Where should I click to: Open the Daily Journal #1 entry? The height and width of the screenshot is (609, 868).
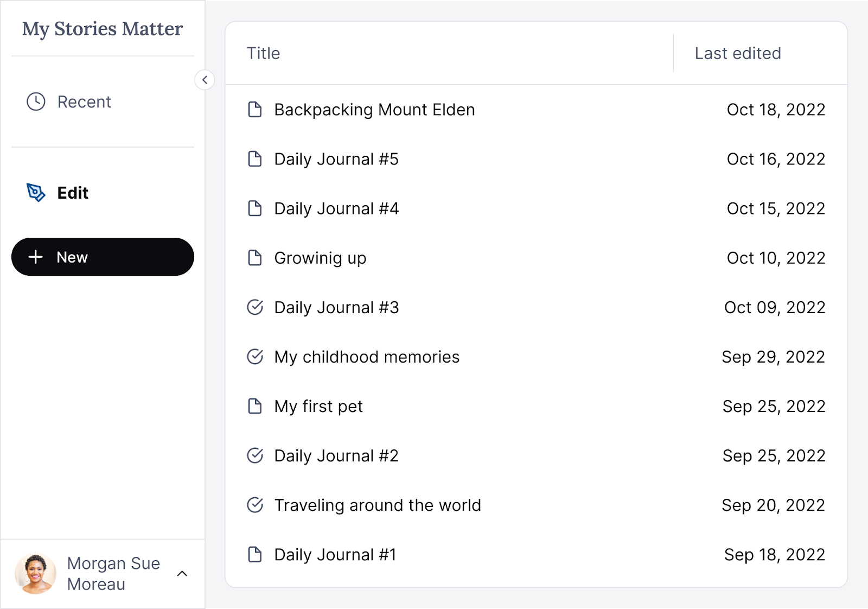[x=335, y=555]
